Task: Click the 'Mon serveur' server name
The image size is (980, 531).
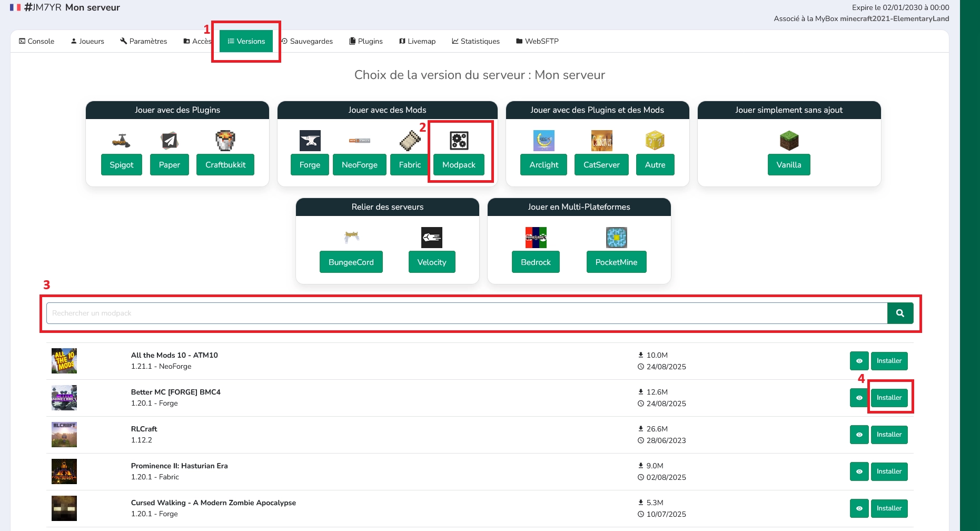Action: click(93, 7)
